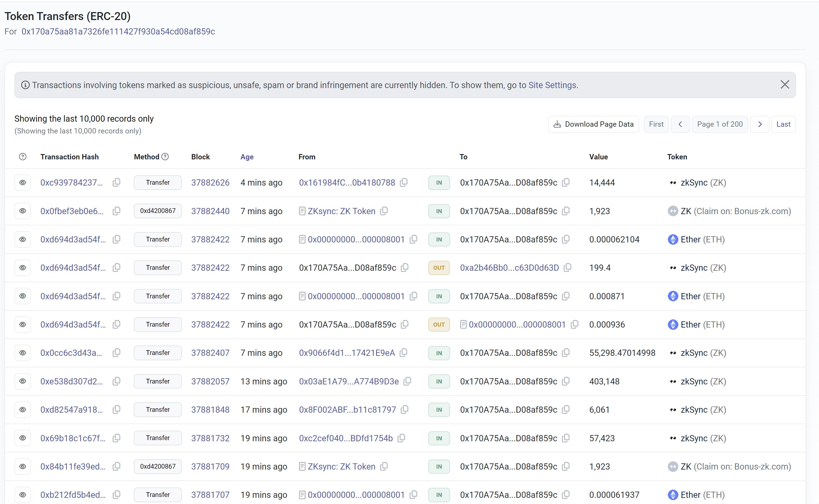Open system contract 0x00000000...000008001 in 0.000871 row
819x504 pixels.
click(356, 296)
